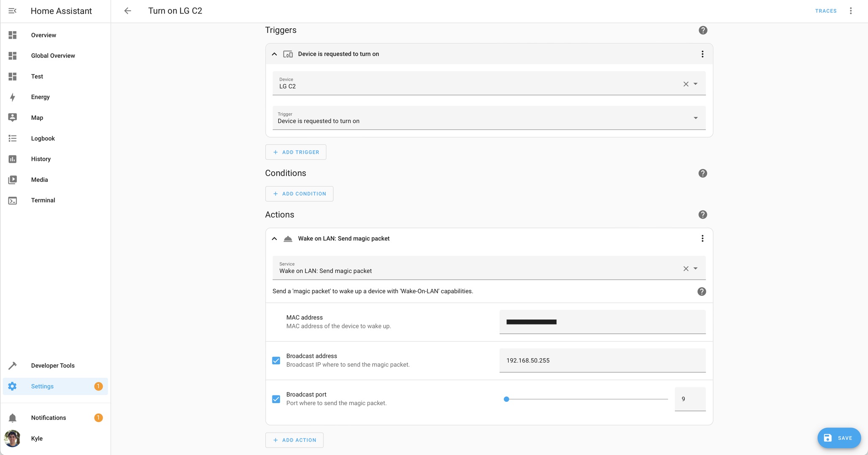
Task: Click the Add Trigger button
Action: click(x=296, y=152)
